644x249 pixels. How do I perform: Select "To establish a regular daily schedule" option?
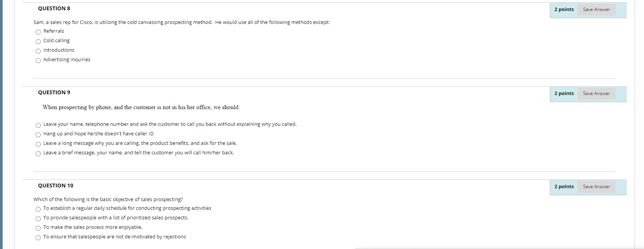point(38,209)
